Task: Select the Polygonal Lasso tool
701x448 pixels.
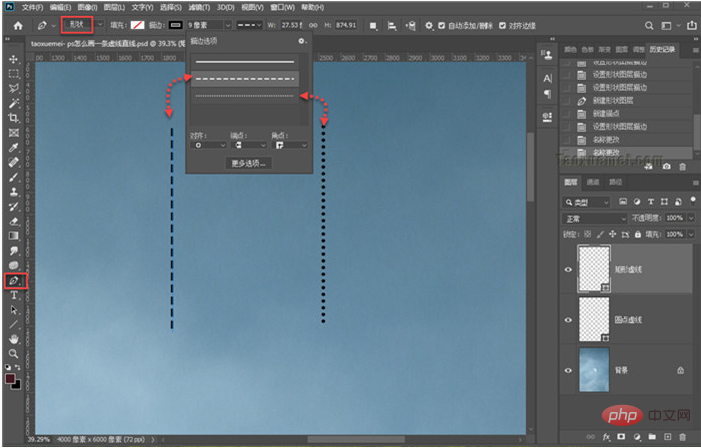Action: tap(14, 88)
